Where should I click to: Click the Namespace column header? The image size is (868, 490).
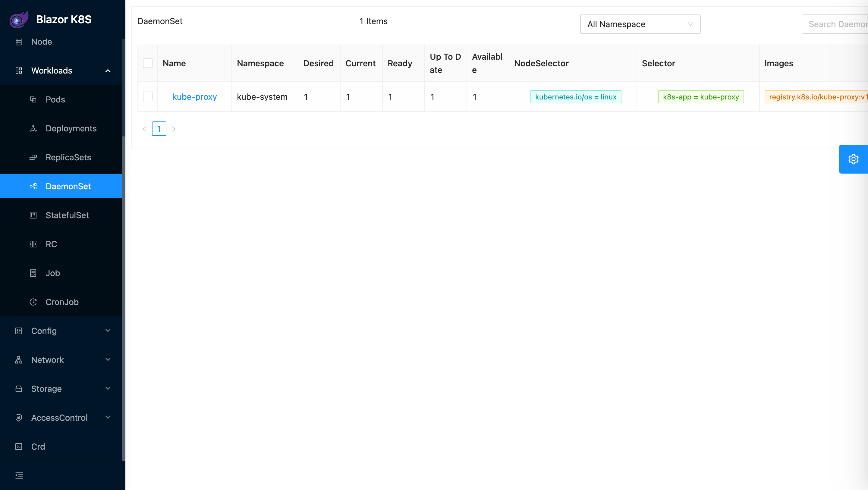[x=265, y=63]
